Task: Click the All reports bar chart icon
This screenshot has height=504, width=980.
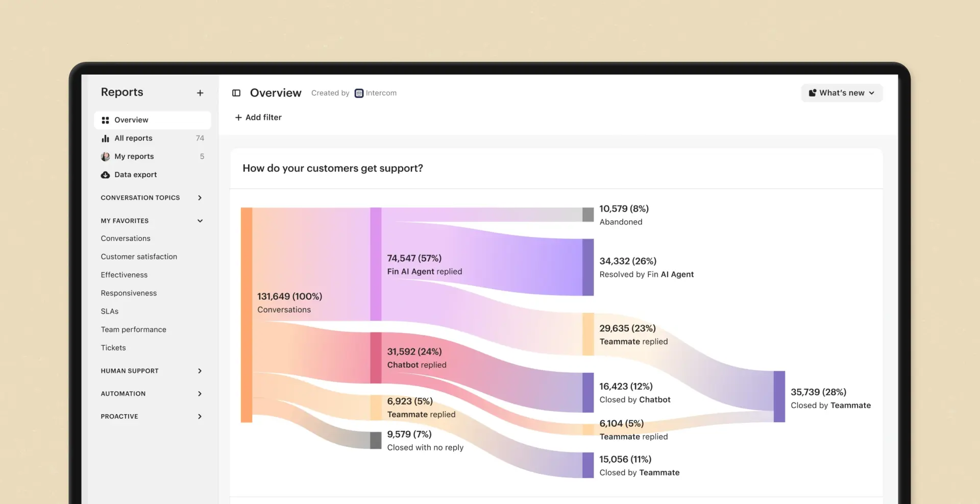Action: pos(105,138)
